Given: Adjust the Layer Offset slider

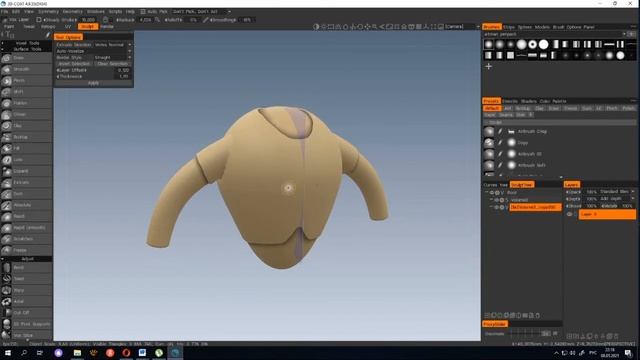Looking at the screenshot, I should tap(93, 70).
